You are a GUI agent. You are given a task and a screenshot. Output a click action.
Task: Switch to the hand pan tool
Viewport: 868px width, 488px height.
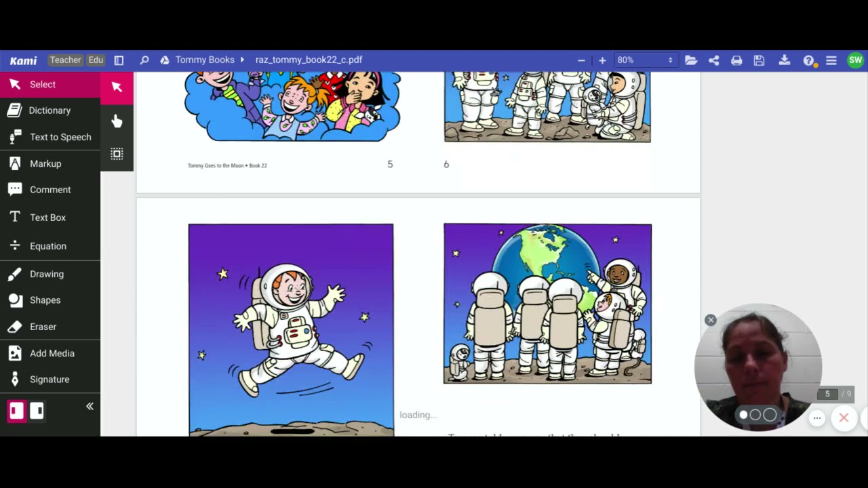[x=117, y=121]
